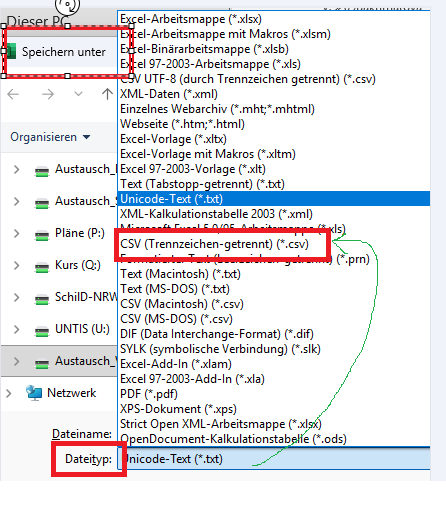
Task: Click the UNTIS (U:) drive icon
Action: click(x=42, y=331)
